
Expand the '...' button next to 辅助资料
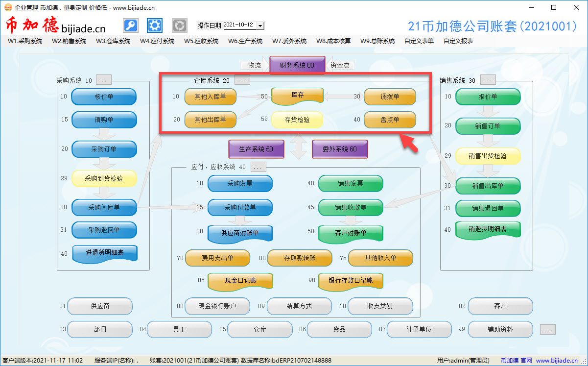(x=548, y=329)
